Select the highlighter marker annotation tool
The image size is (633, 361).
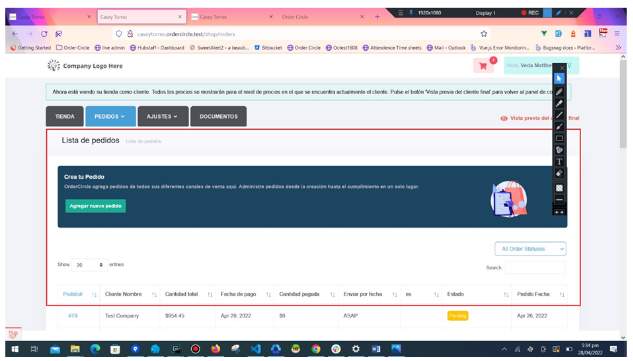pos(559,104)
